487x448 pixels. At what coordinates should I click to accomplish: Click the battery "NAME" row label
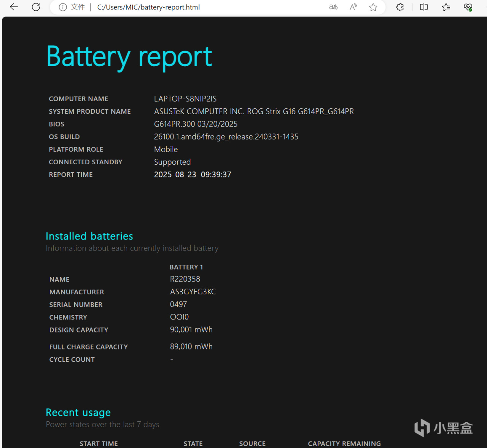coord(59,280)
